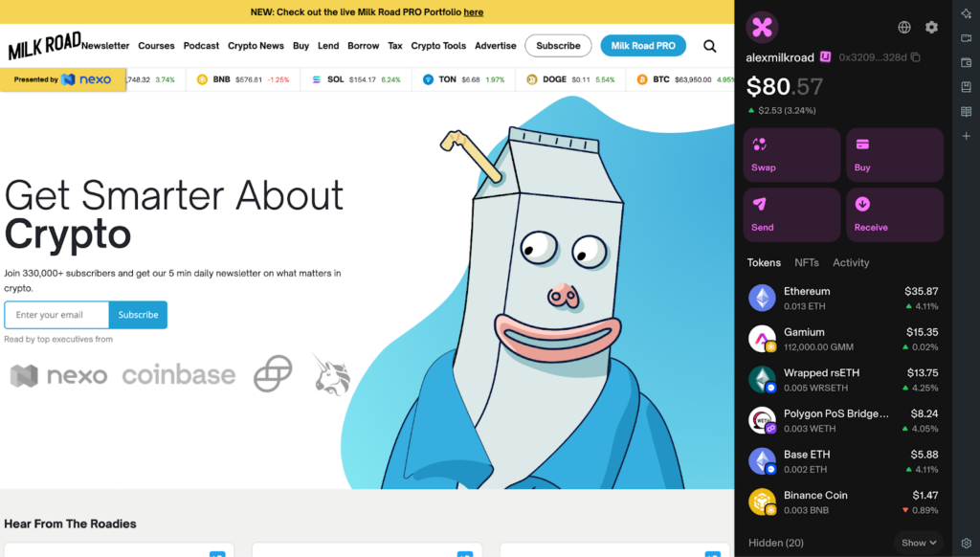Switch to the Activity tab
This screenshot has width=980, height=557.
851,262
